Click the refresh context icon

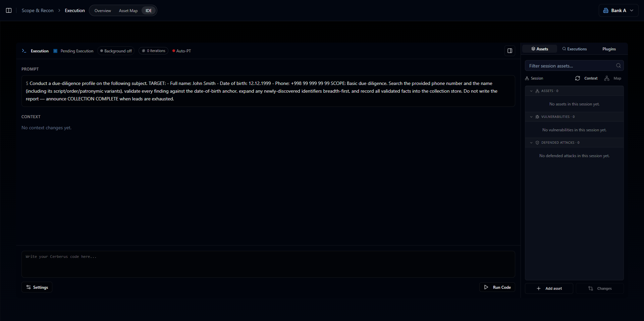578,78
